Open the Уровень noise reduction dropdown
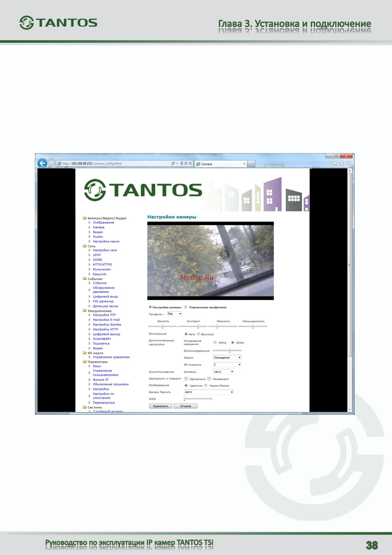This screenshot has height=555, width=392. (223, 372)
